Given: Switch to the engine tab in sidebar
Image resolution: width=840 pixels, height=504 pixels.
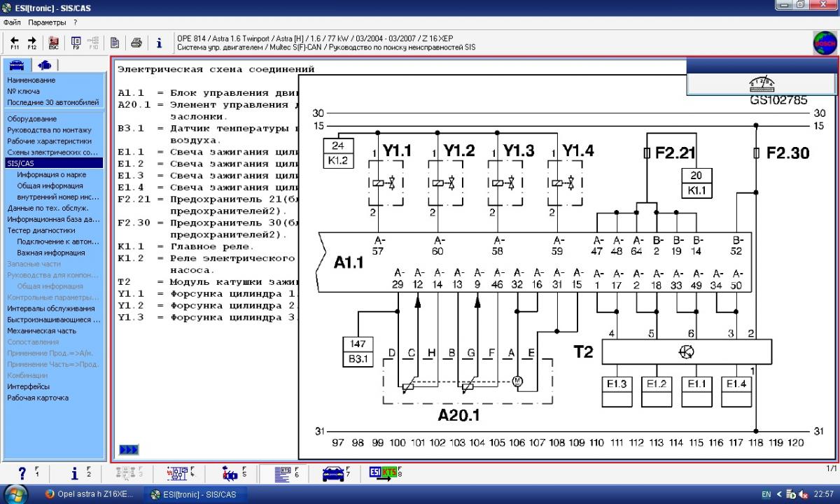Looking at the screenshot, I should [45, 65].
